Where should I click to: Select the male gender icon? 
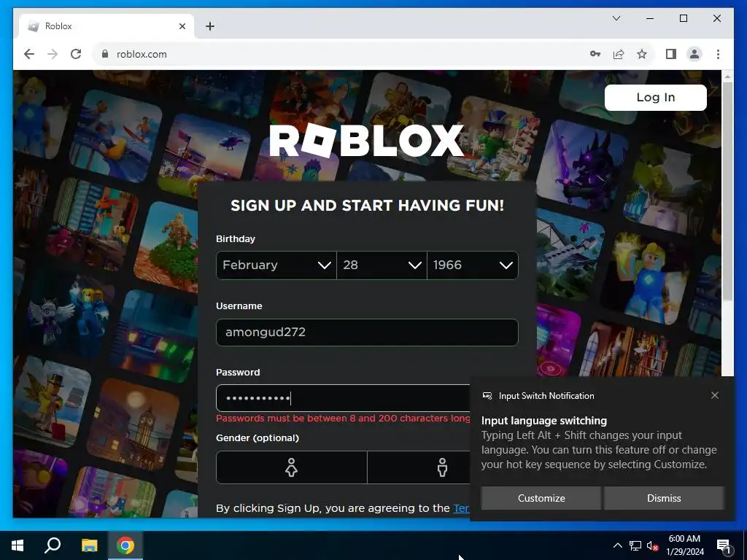[x=443, y=467]
